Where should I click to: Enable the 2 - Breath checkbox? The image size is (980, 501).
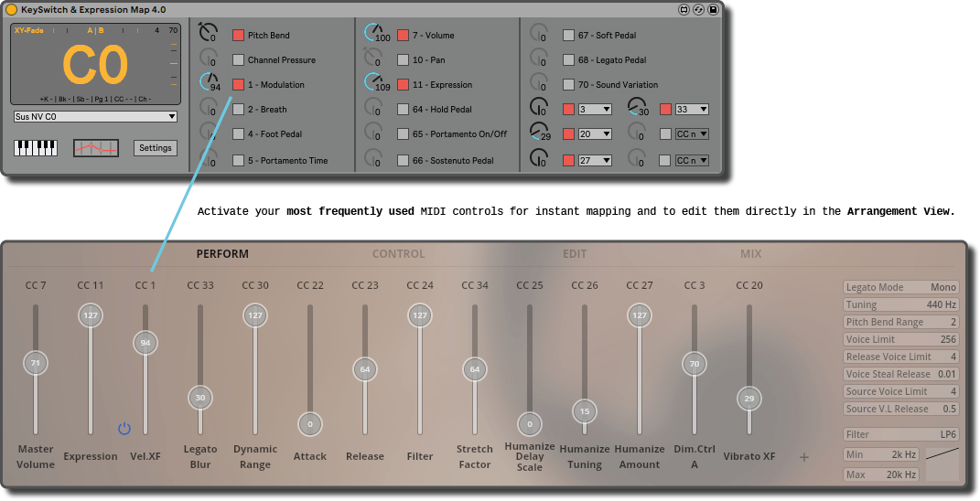tap(238, 110)
